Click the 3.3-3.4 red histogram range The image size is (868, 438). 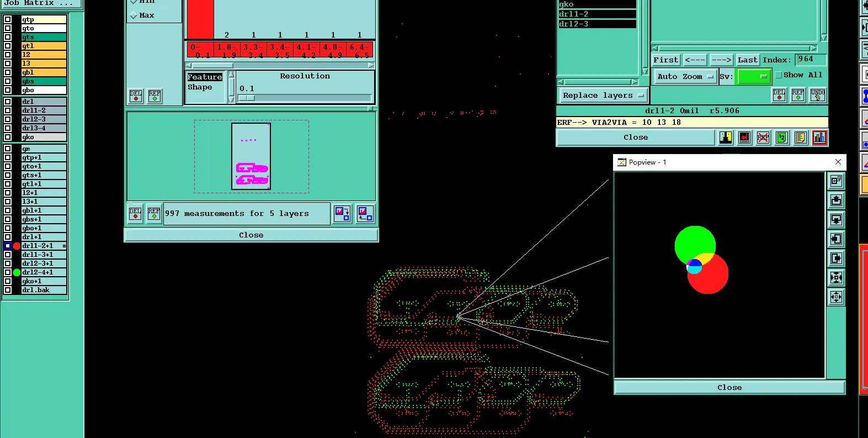pyautogui.click(x=253, y=50)
